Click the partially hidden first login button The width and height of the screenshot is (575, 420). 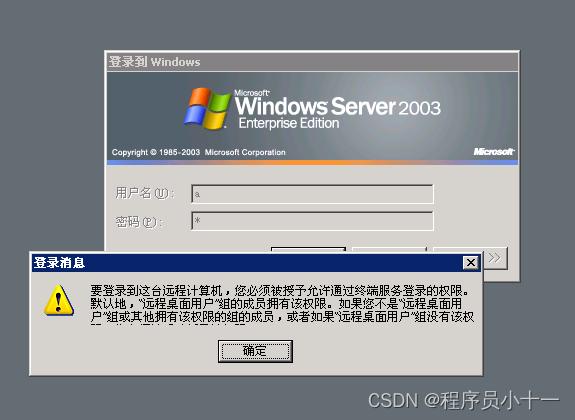click(x=308, y=249)
